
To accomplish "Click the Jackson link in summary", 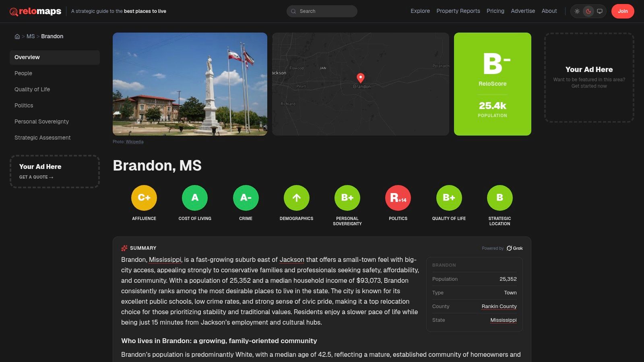I will pos(292,260).
